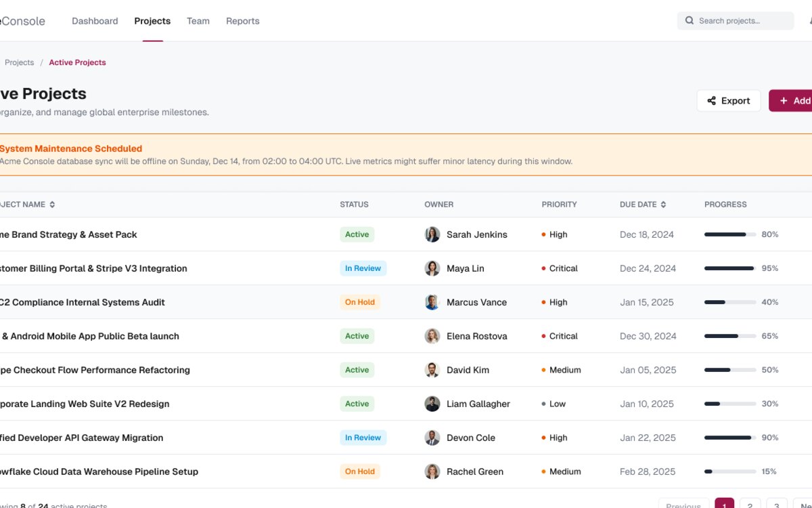Click the Critical priority for Elena Rostova

point(560,336)
